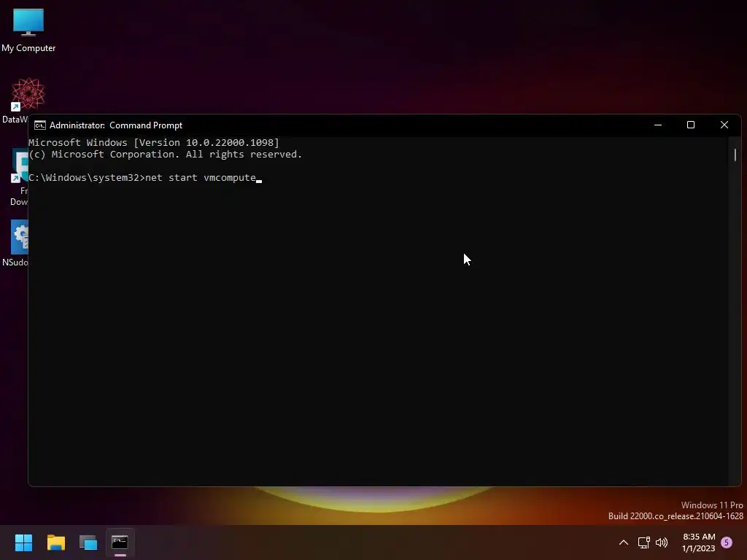Click the 'C:\Windows\system32>' prompt text
The height and width of the screenshot is (560, 747).
86,178
